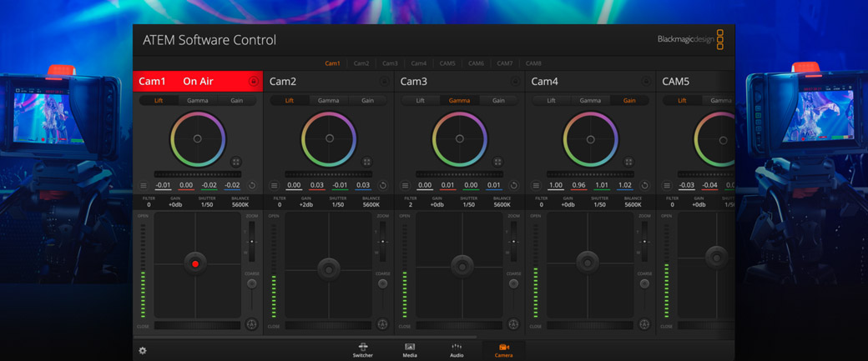
Task: Open the Audio mixer page icon
Action: tap(457, 349)
